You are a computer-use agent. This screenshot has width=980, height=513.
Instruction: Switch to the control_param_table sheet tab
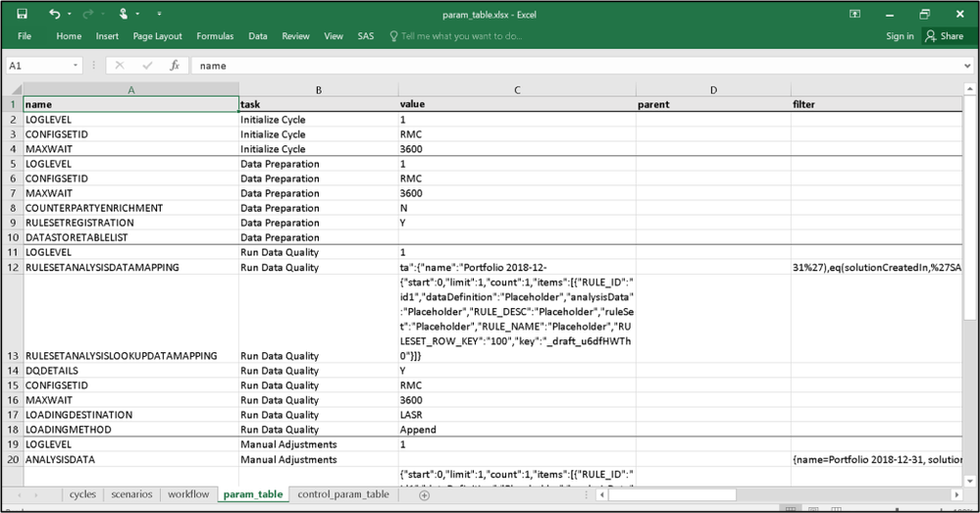coord(343,495)
